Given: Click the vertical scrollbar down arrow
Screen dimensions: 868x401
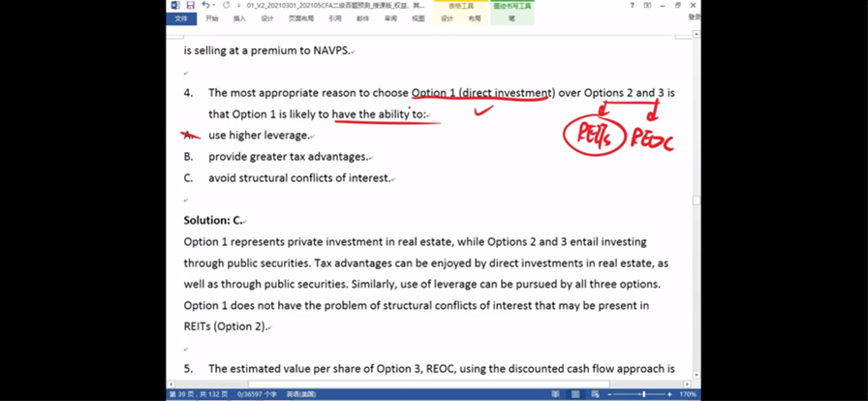Looking at the screenshot, I should [697, 375].
